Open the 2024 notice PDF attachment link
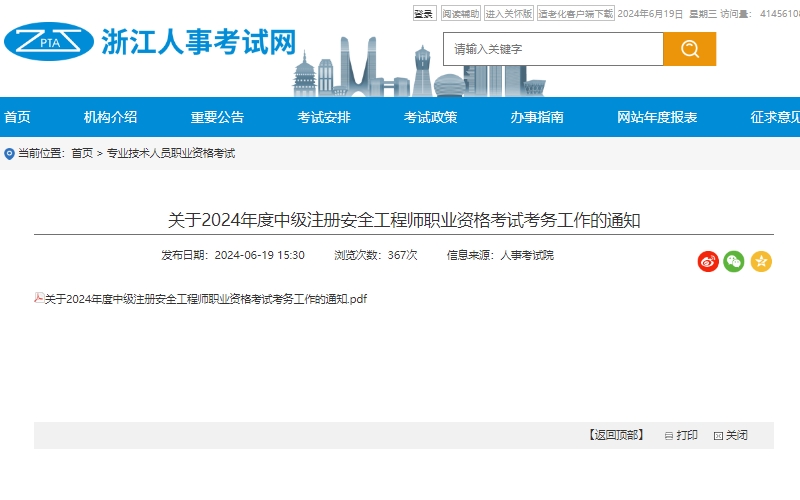 click(x=206, y=299)
